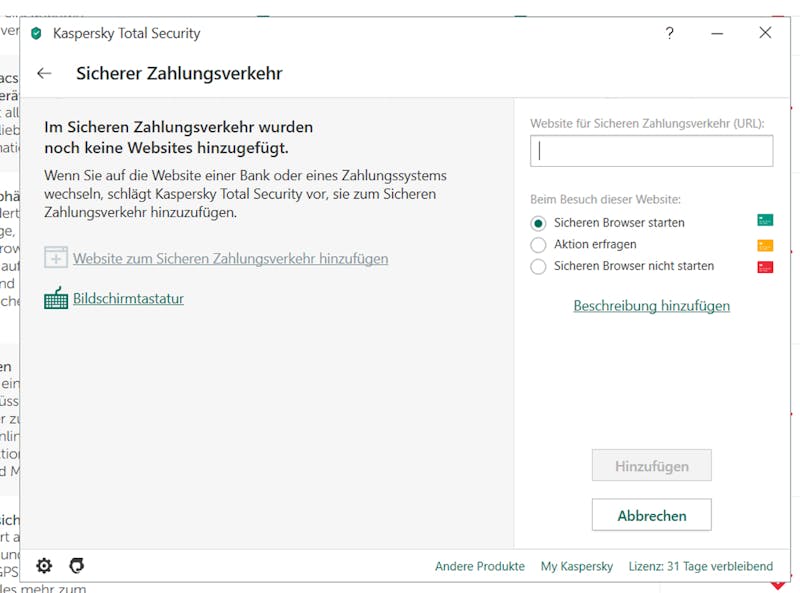The height and width of the screenshot is (593, 800).
Task: Select 'Aktion erfragen' radio option
Action: coord(538,245)
